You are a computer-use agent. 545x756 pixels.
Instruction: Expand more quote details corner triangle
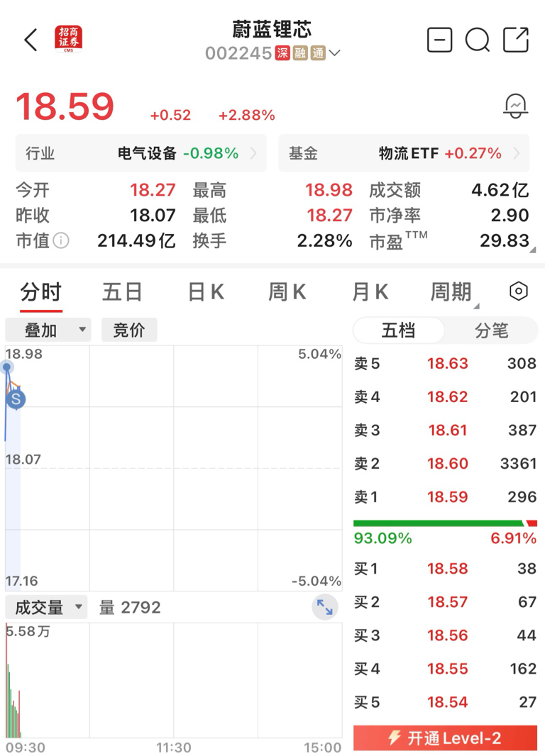point(532,250)
